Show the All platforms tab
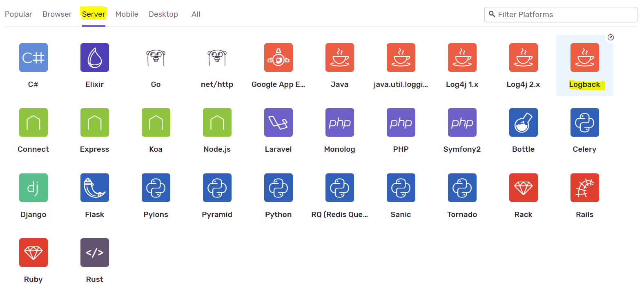 coord(196,14)
